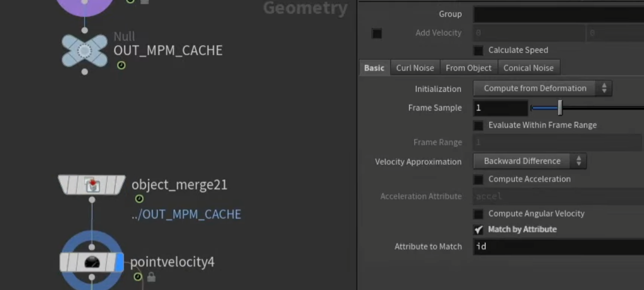
Task: Click the Acceleration Attribute field
Action: click(x=558, y=197)
